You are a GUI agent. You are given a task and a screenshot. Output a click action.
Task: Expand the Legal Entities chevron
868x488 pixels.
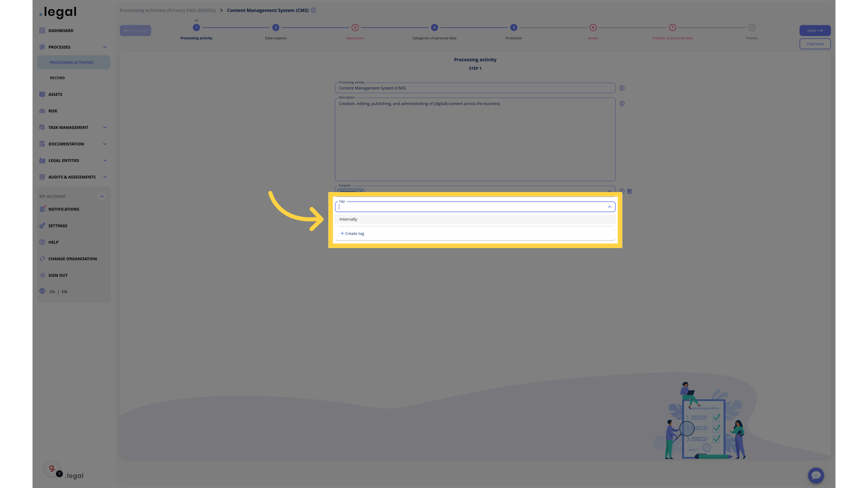coord(105,160)
